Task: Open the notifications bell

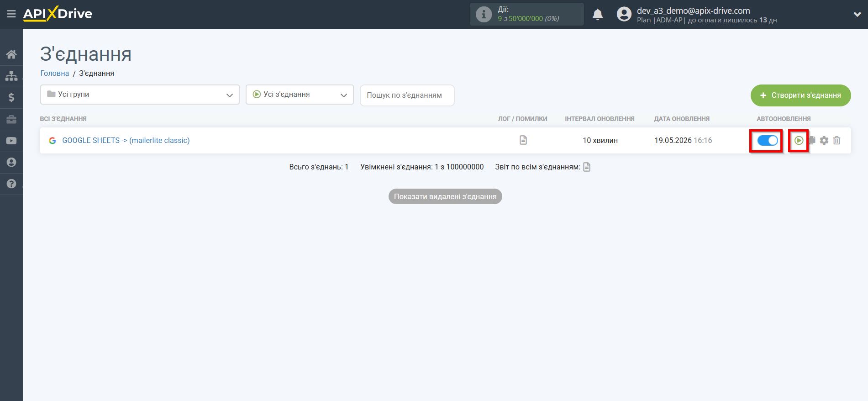Action: (598, 15)
